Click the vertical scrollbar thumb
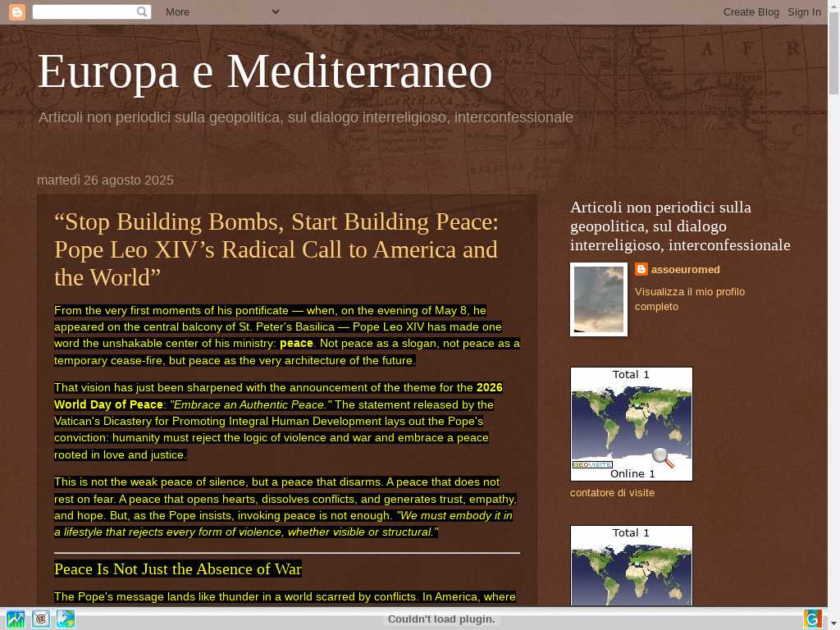The image size is (840, 630). pos(834,53)
